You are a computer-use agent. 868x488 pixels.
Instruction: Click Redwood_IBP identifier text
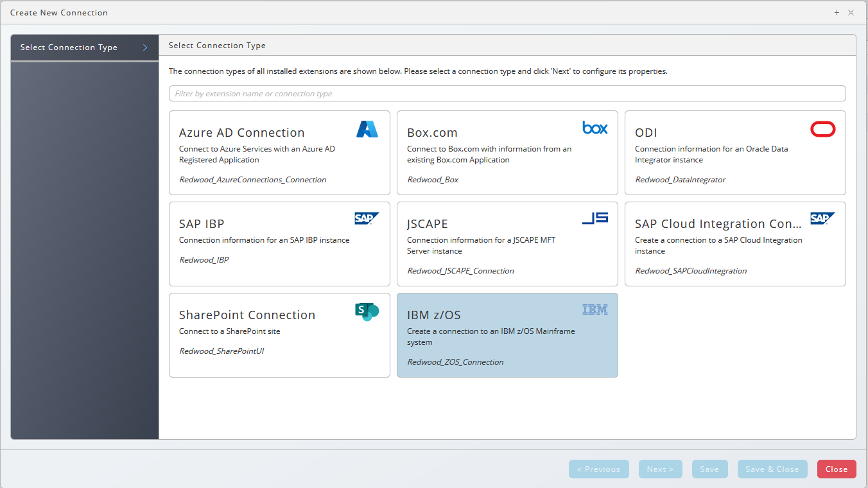point(204,260)
